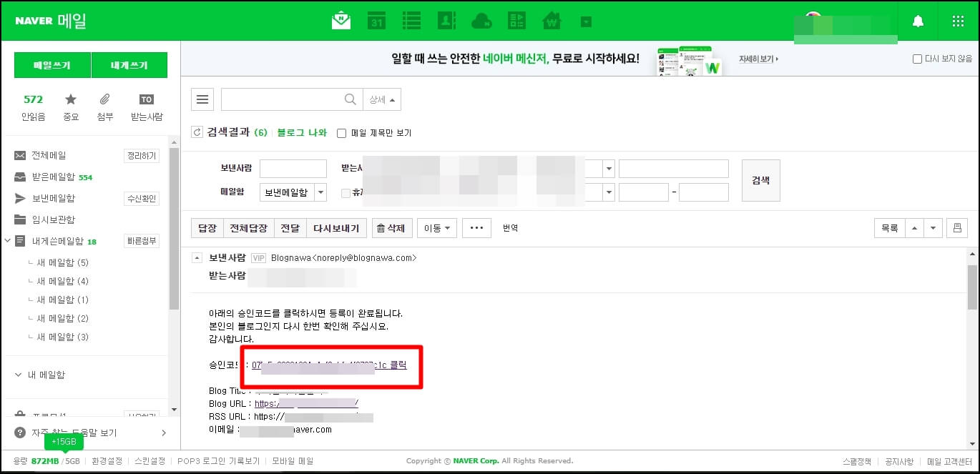This screenshot has width=980, height=474.
Task: Open the address book icon
Action: pos(446,21)
